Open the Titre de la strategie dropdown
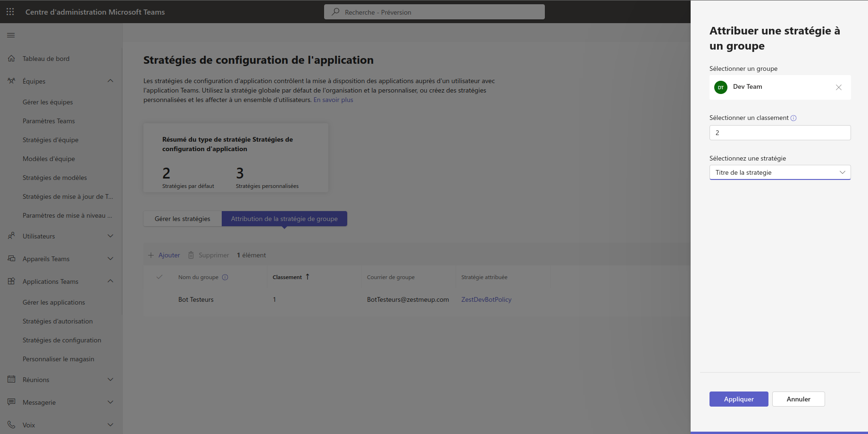868x434 pixels. coord(780,172)
